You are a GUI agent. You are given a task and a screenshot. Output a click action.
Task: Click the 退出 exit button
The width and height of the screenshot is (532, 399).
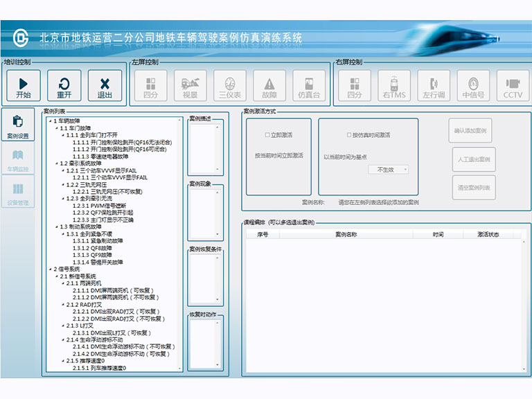click(105, 85)
